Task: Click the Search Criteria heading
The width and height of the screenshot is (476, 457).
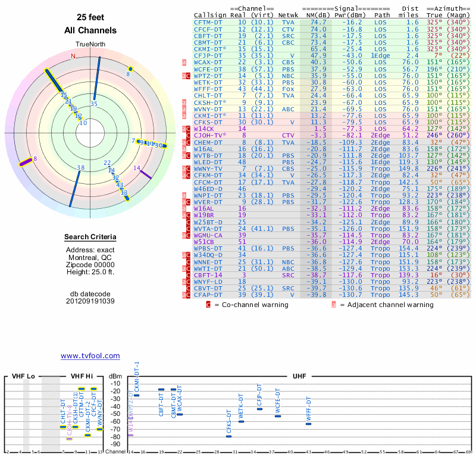Action: [x=90, y=237]
